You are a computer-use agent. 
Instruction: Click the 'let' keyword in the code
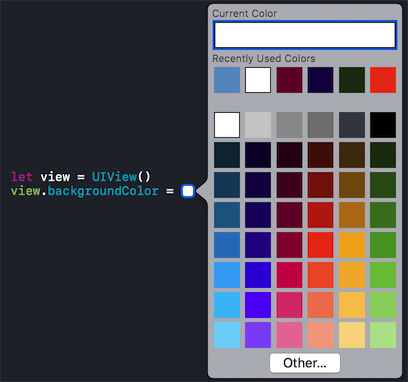[x=22, y=177]
